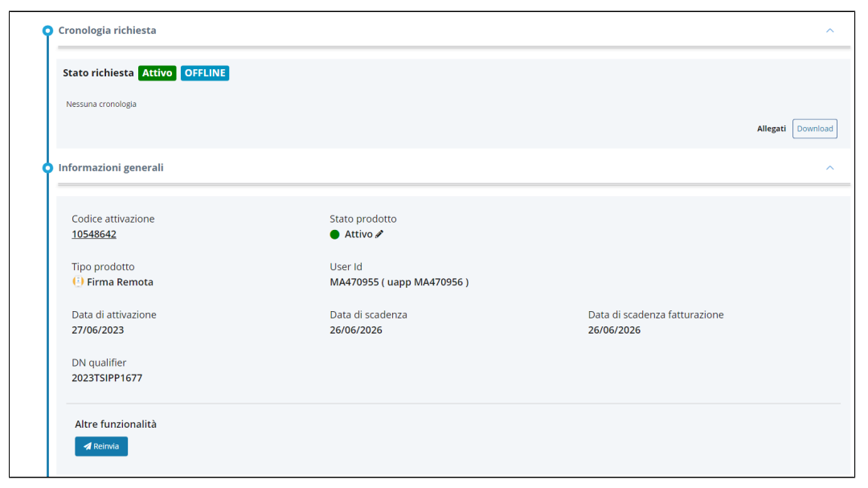Click the Allegati label
868x488 pixels.
click(771, 129)
